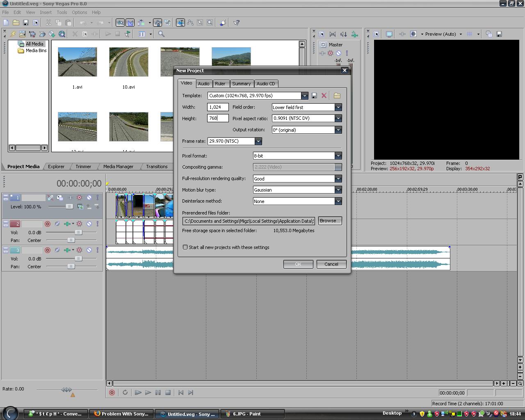Click the Browse... button
Image resolution: width=525 pixels, height=420 pixels.
(330, 221)
